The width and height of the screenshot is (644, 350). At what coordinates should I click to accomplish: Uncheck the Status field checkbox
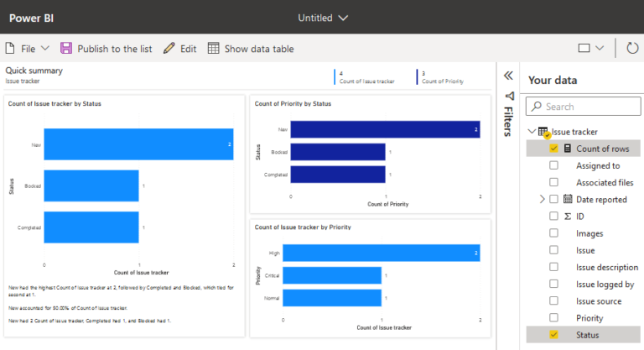pos(553,335)
